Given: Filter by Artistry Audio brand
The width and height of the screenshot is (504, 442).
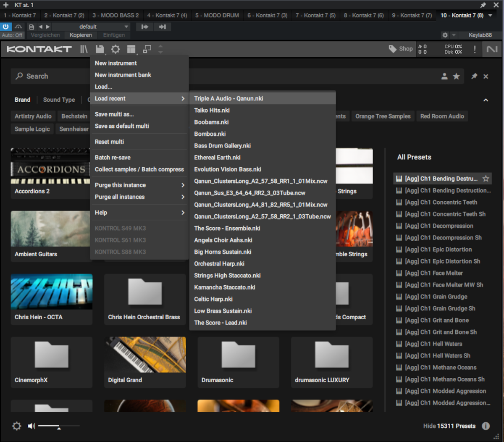Looking at the screenshot, I should [33, 116].
